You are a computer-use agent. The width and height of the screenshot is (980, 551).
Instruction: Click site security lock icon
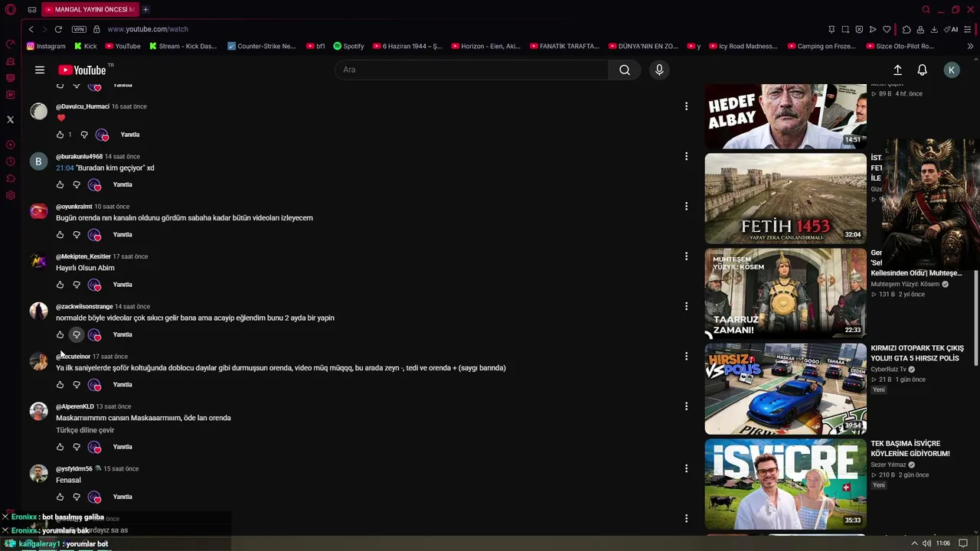(96, 29)
